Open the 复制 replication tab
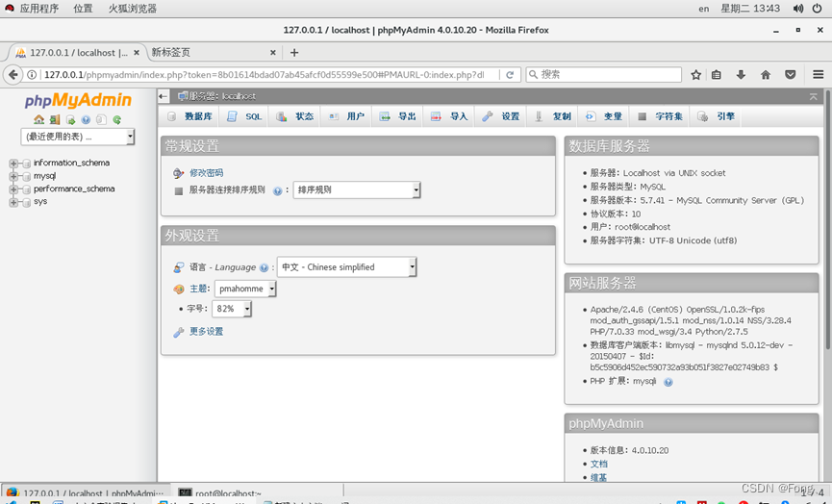This screenshot has width=832, height=504. pyautogui.click(x=552, y=116)
